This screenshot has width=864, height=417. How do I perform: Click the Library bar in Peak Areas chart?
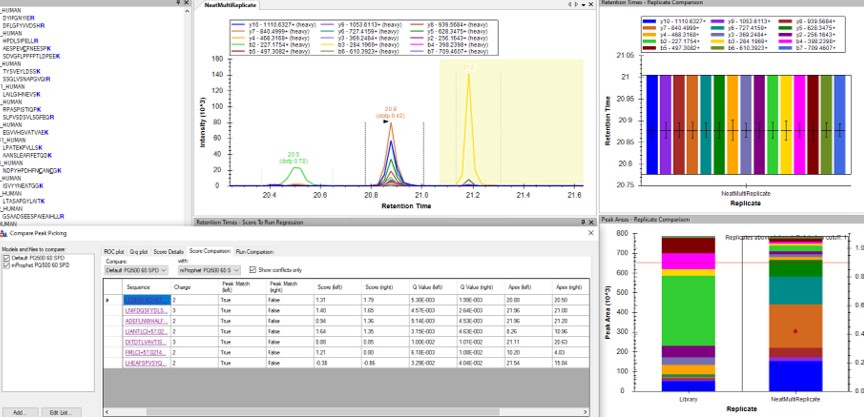click(688, 313)
